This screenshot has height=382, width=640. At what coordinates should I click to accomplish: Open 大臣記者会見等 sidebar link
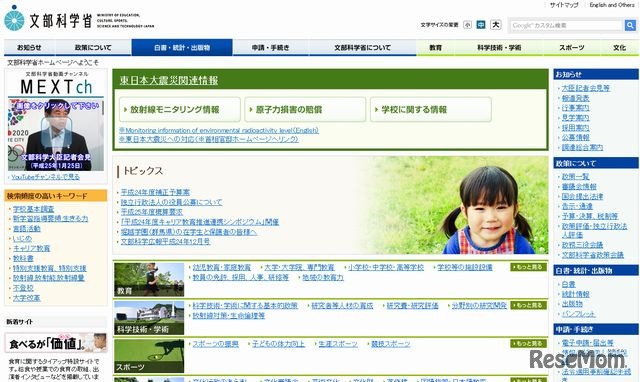[586, 88]
